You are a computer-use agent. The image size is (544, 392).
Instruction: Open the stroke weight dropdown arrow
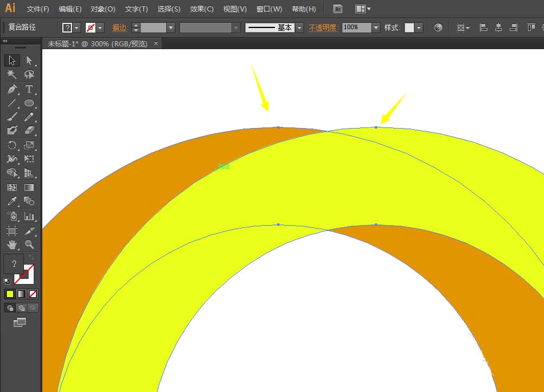click(x=170, y=27)
